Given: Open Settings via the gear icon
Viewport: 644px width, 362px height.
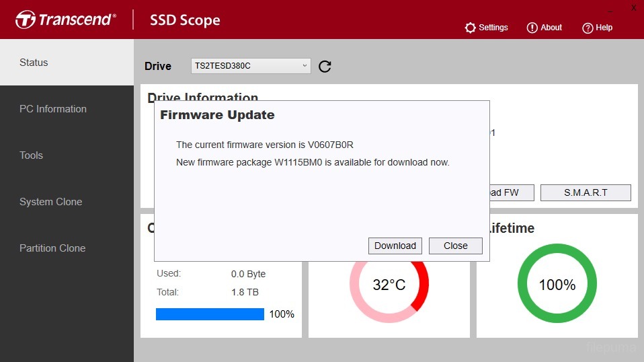Looking at the screenshot, I should click(x=471, y=28).
